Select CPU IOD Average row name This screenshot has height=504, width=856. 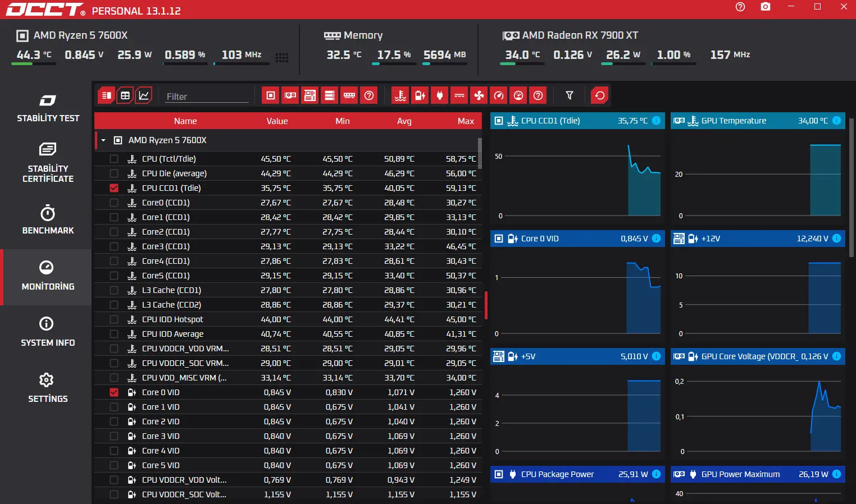pos(173,334)
